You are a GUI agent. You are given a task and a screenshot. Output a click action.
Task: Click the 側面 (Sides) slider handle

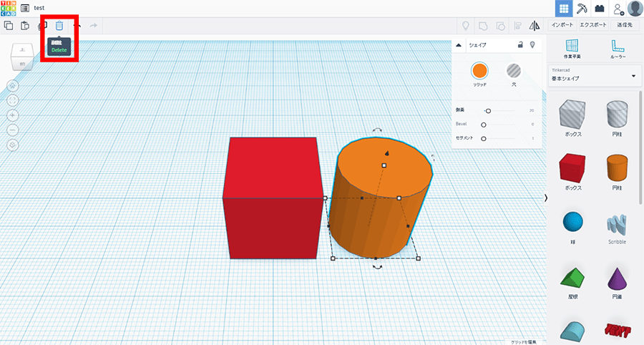tap(488, 111)
